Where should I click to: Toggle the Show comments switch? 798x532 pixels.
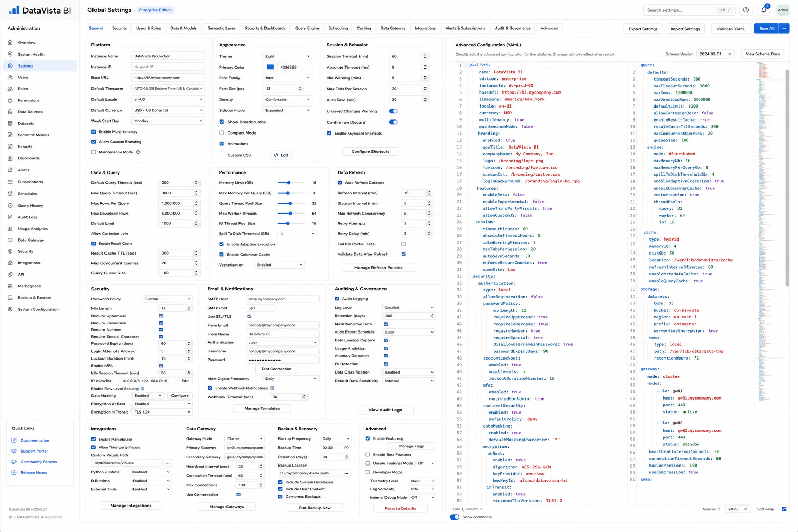click(455, 517)
